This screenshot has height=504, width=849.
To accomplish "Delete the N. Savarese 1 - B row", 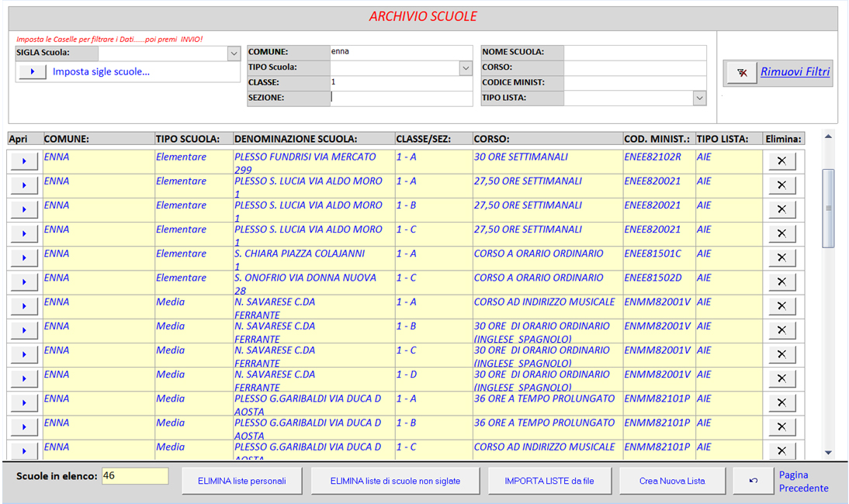I will coord(781,330).
